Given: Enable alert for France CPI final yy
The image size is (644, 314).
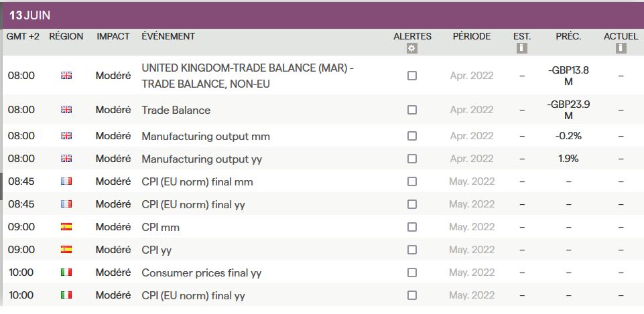Looking at the screenshot, I should [412, 204].
